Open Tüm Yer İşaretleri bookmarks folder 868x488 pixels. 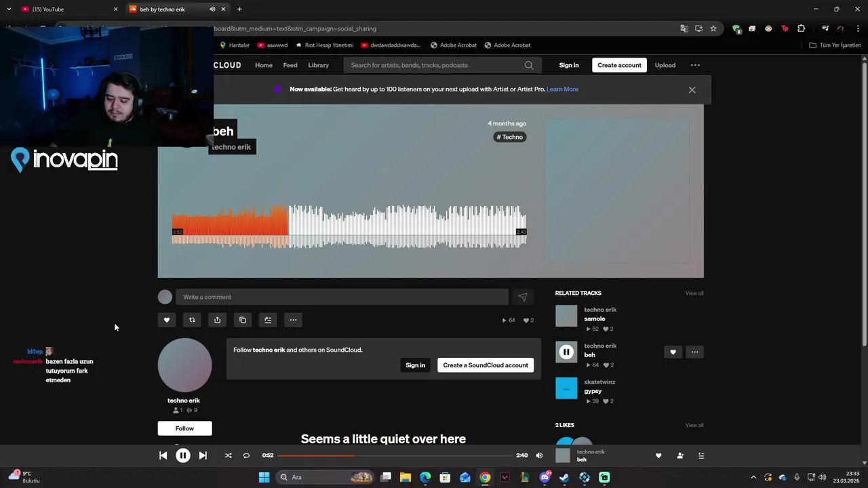tap(835, 45)
